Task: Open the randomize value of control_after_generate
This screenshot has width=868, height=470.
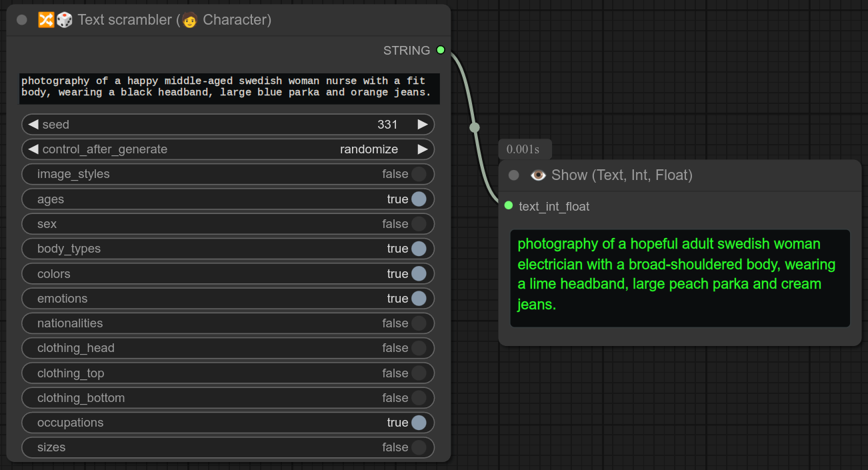Action: [x=369, y=149]
